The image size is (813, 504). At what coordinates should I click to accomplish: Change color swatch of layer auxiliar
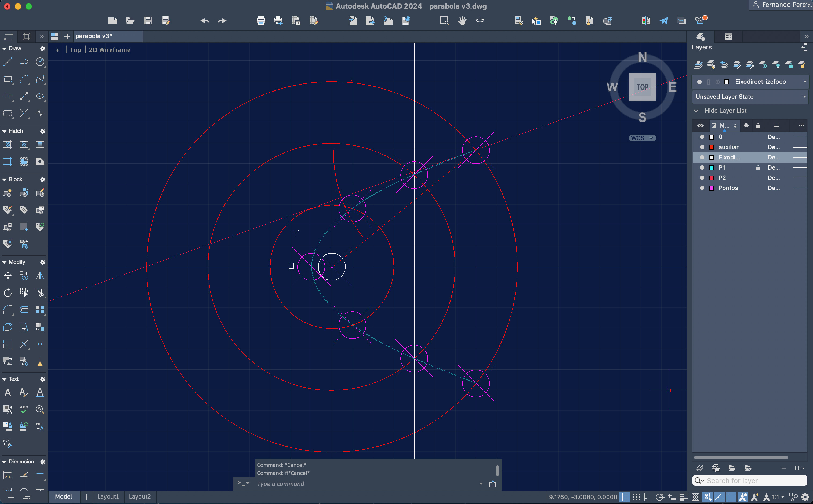coord(711,147)
